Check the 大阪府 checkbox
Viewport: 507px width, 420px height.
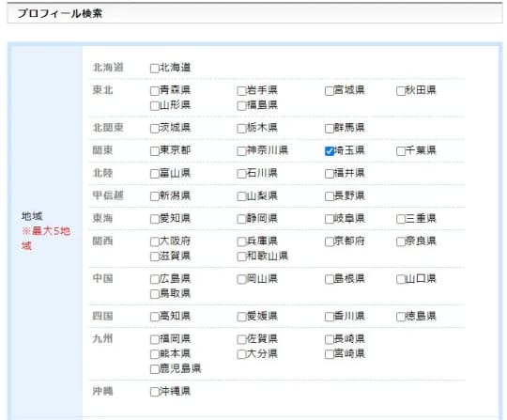(155, 241)
